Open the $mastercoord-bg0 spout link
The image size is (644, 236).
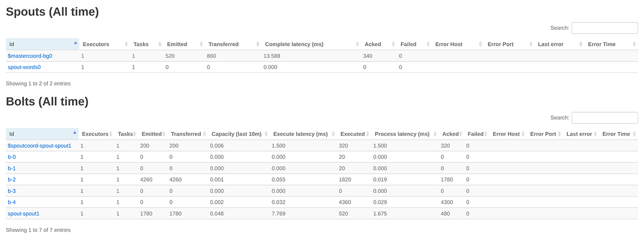pyautogui.click(x=30, y=56)
